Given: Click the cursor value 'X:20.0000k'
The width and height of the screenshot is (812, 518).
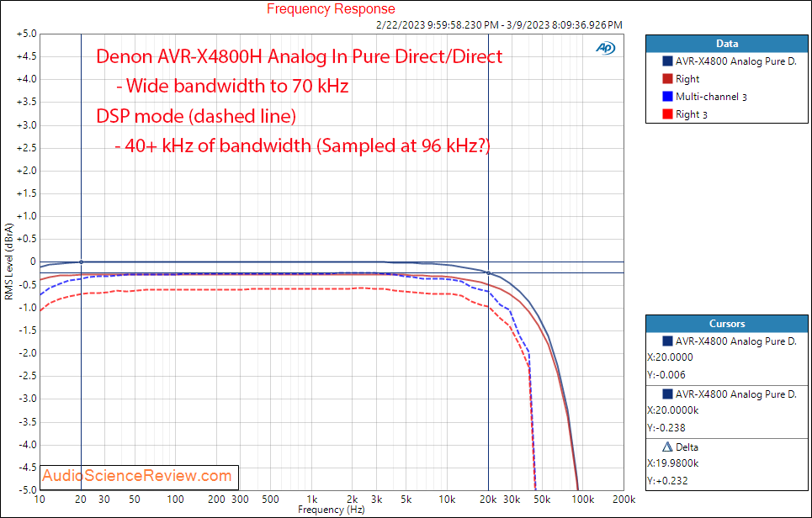Looking at the screenshot, I should pyautogui.click(x=672, y=410).
